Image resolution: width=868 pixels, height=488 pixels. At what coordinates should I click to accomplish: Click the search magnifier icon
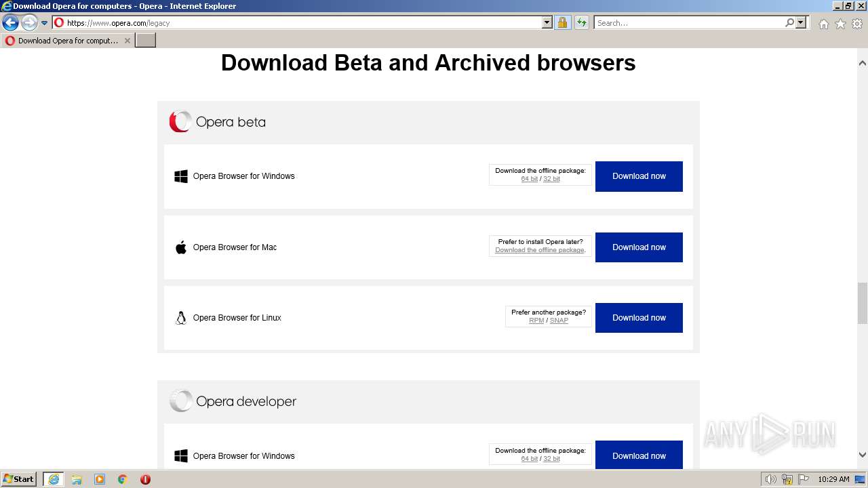click(789, 22)
